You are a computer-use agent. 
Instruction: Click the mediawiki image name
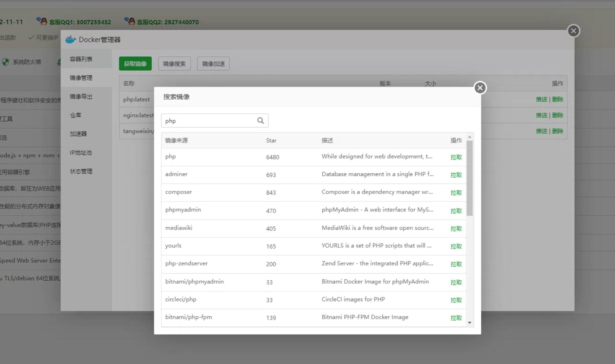tap(179, 228)
